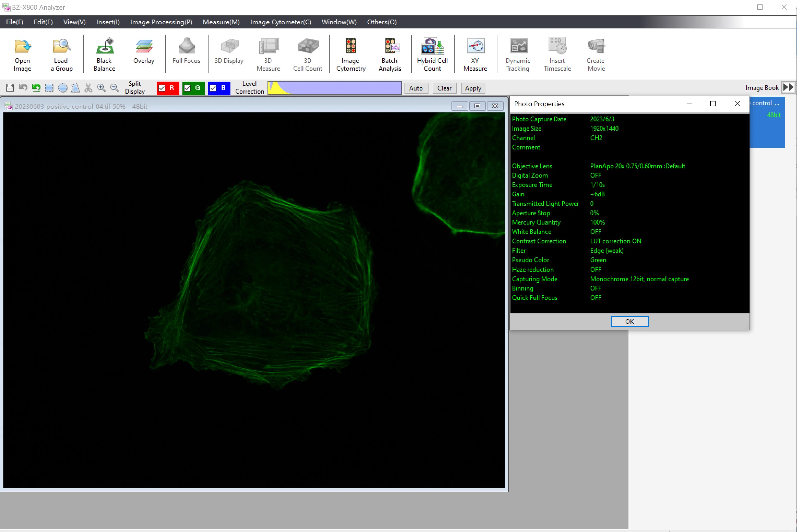
Task: Click the save disk icon
Action: pyautogui.click(x=10, y=88)
